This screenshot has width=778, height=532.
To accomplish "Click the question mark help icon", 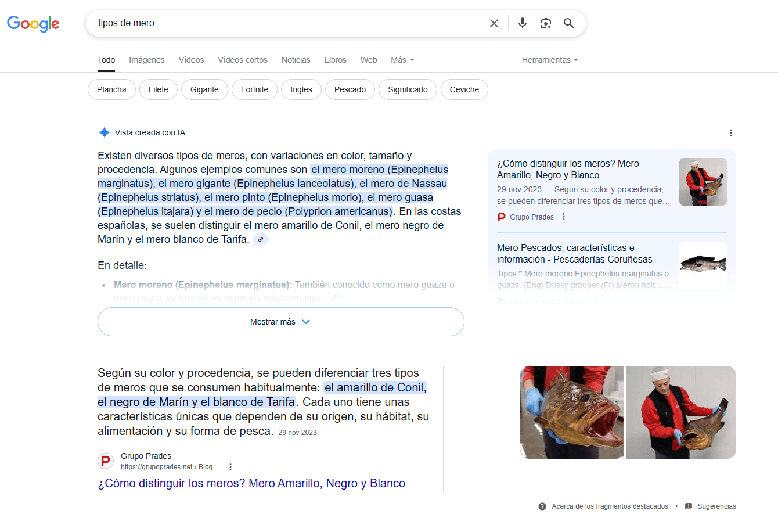I will tap(542, 506).
